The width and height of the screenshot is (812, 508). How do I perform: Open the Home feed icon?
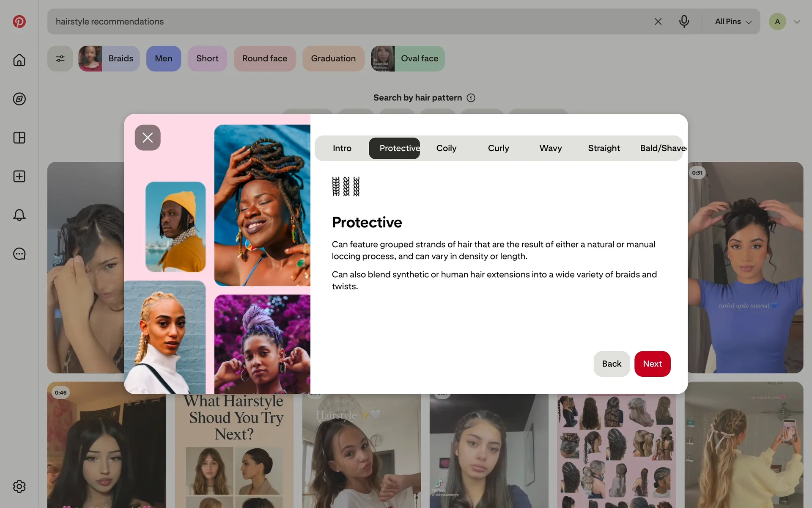tap(19, 60)
